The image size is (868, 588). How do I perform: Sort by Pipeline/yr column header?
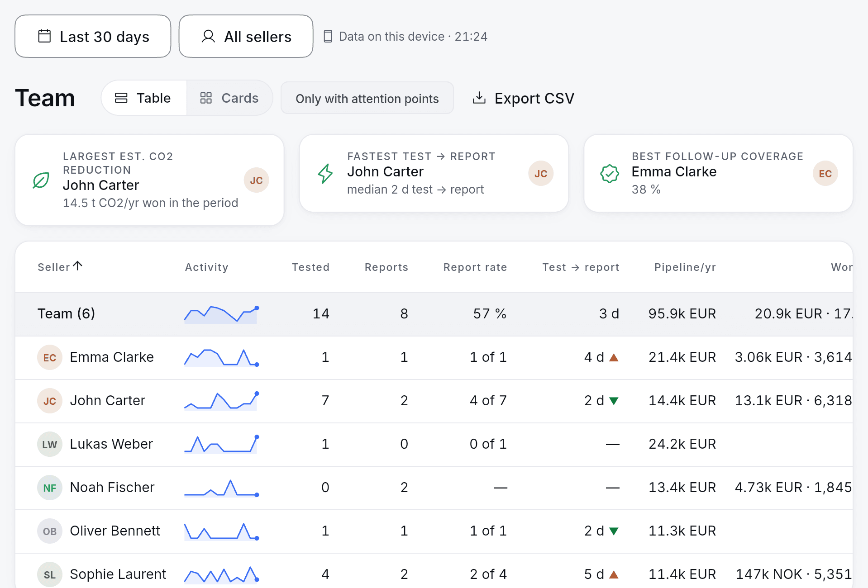coord(685,267)
